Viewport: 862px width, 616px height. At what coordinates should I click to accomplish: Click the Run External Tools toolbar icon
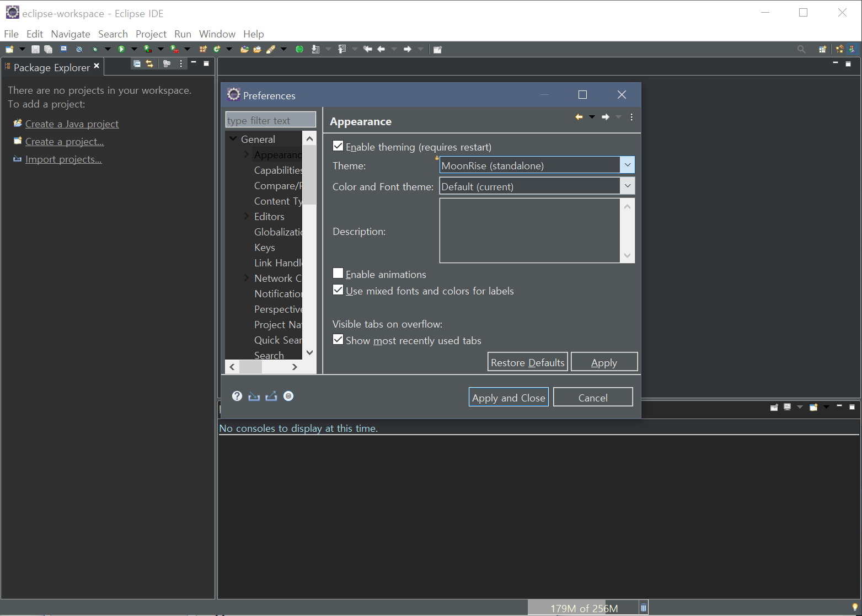click(x=174, y=49)
